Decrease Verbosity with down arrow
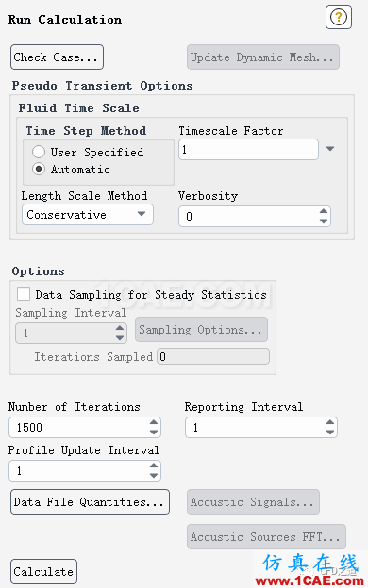The height and width of the screenshot is (588, 368). point(324,220)
